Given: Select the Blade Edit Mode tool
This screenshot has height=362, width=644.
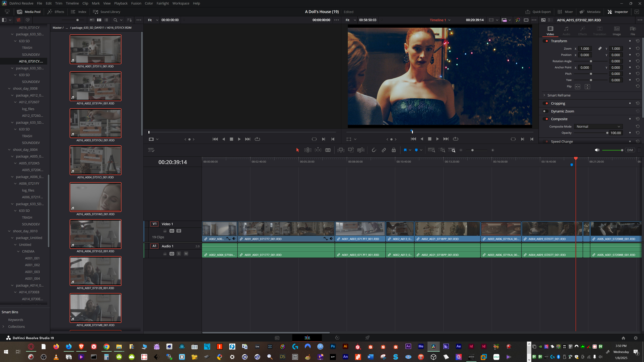Looking at the screenshot, I should (328, 150).
